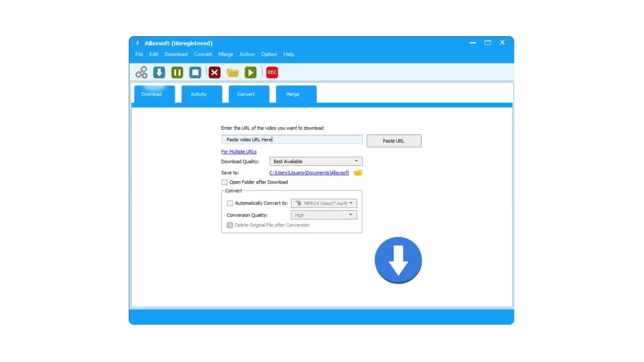Expand the Conversion Quality dropdown
644x362 pixels.
click(x=351, y=215)
